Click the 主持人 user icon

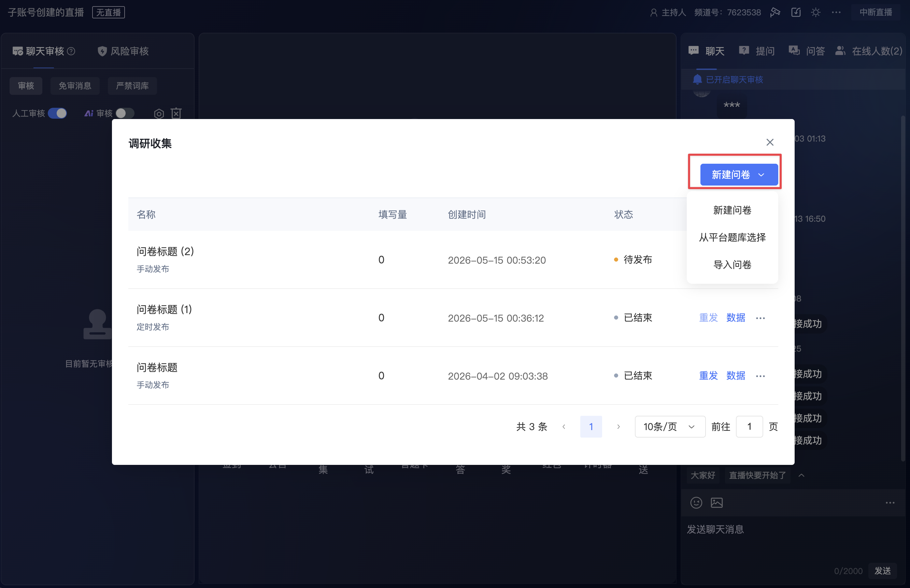[653, 13]
